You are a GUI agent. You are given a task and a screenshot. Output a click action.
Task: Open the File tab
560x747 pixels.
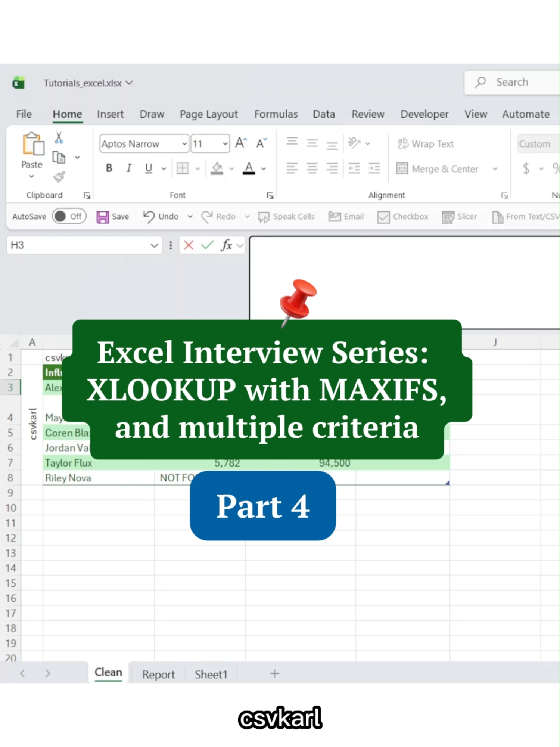(24, 114)
